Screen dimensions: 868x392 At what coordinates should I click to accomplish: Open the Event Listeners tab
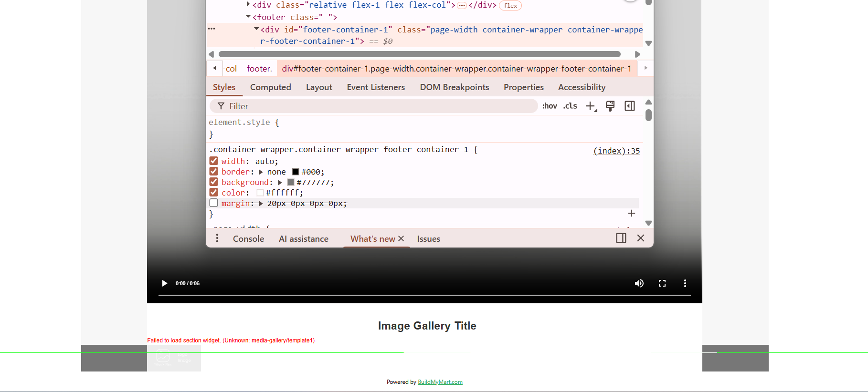(x=376, y=87)
